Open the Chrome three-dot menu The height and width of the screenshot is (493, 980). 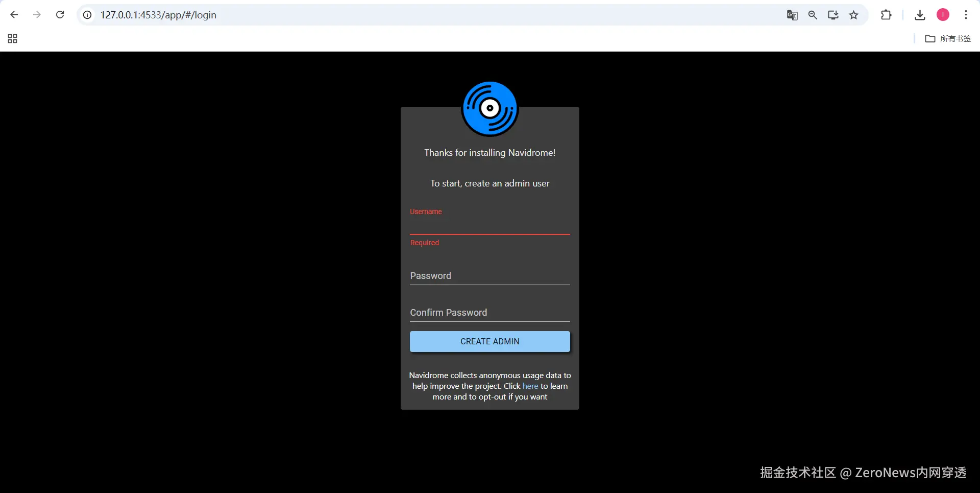pos(966,15)
